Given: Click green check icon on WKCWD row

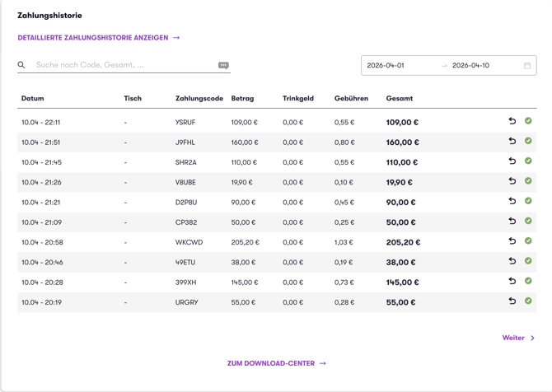Looking at the screenshot, I should click(x=528, y=241).
